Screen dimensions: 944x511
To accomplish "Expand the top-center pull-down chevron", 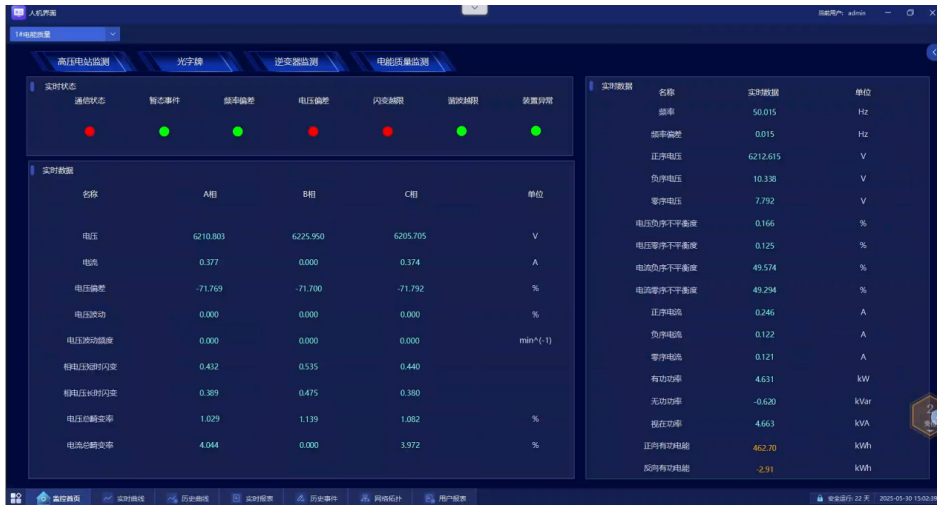I will click(x=473, y=8).
